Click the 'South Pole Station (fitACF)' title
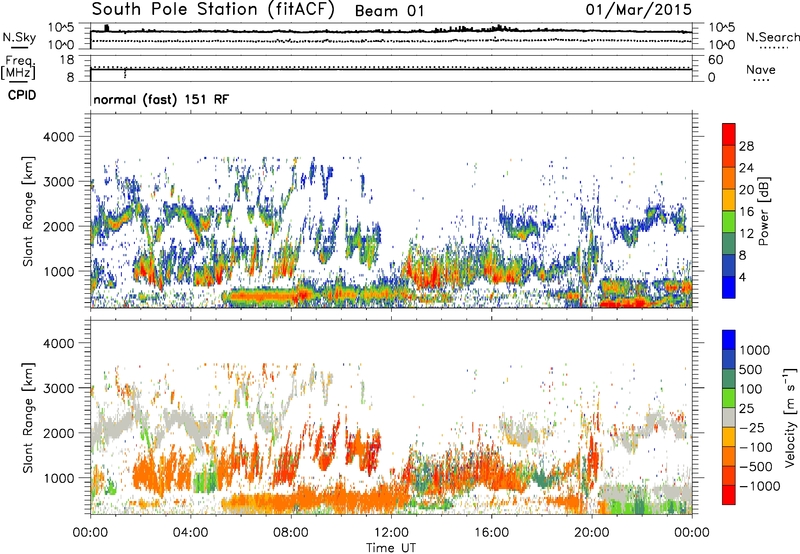 (213, 9)
